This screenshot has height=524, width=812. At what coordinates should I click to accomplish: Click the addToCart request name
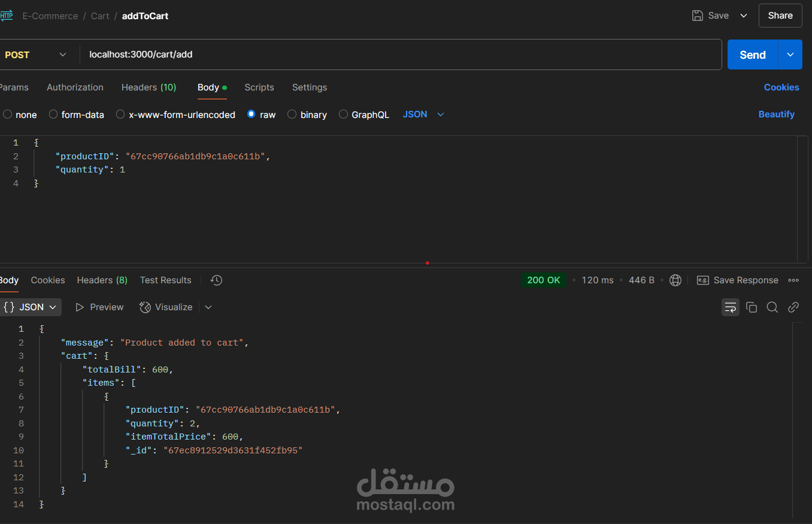coord(146,16)
